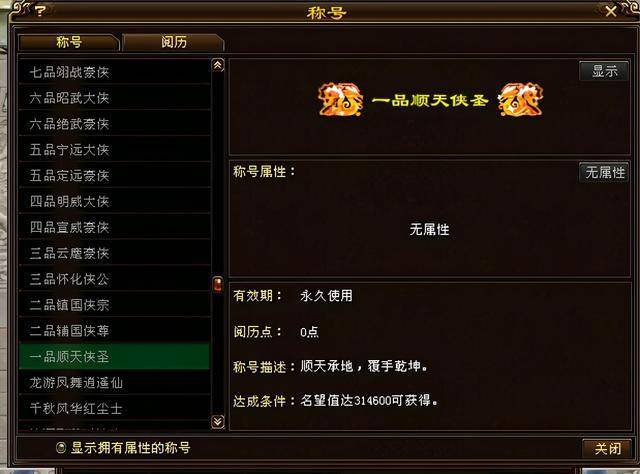The width and height of the screenshot is (640, 474).
Task: Click the left dragon emblem beside the title
Action: (x=340, y=99)
